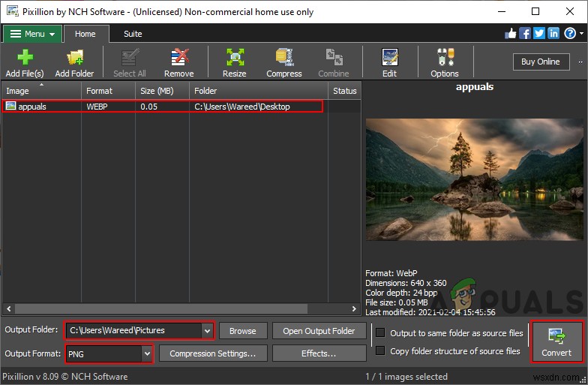This screenshot has width=588, height=385.
Task: Switch to the Suite tab
Action: (x=133, y=34)
